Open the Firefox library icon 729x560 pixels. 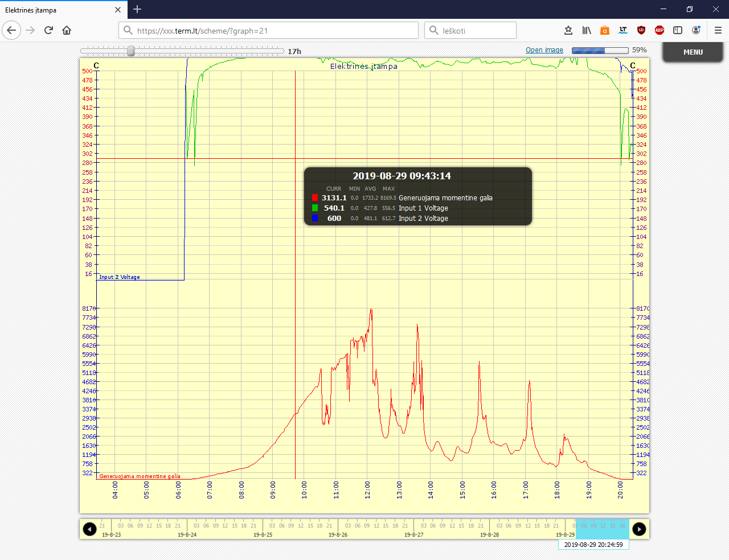pos(587,30)
